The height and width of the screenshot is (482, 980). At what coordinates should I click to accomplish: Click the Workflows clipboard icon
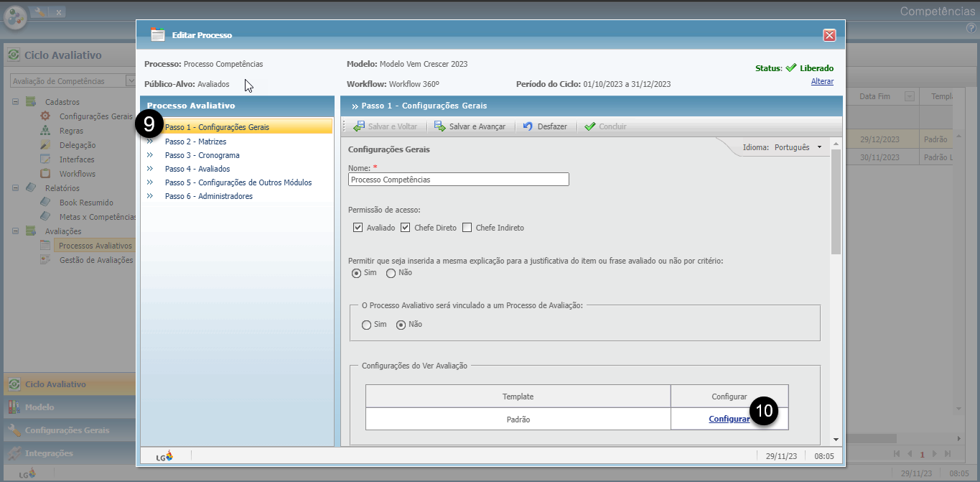click(x=45, y=174)
